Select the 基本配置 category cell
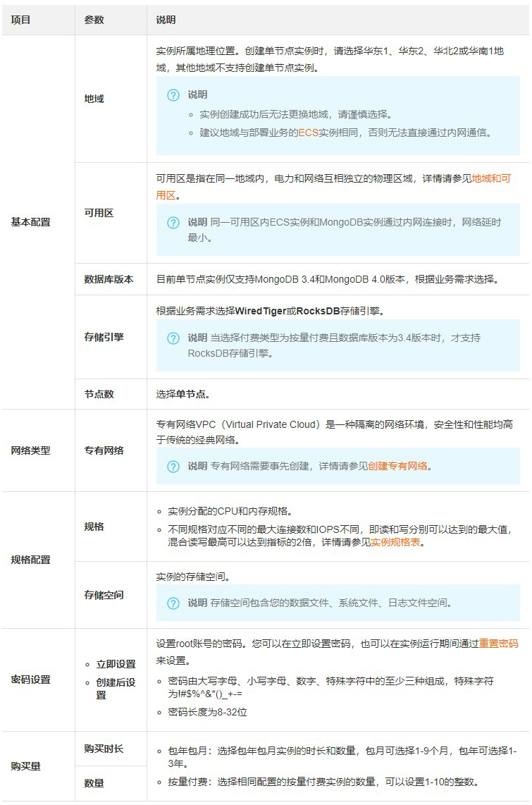This screenshot has height=805, width=532. pos(30,222)
